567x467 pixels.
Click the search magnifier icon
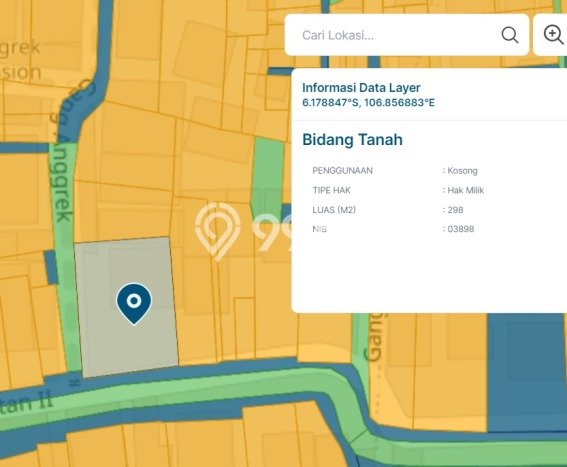(x=510, y=35)
